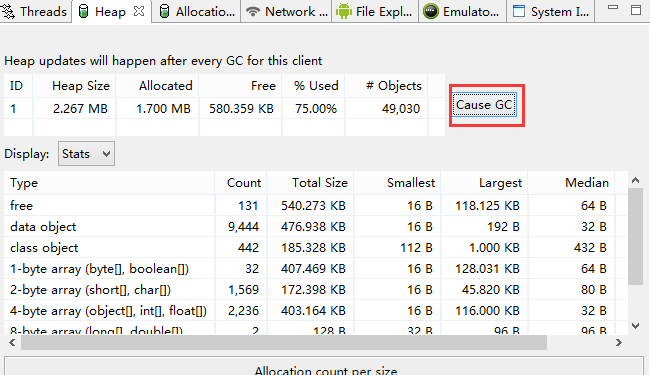Click the horizontal scrollbar thumb
This screenshot has width=650, height=375.
284,342
